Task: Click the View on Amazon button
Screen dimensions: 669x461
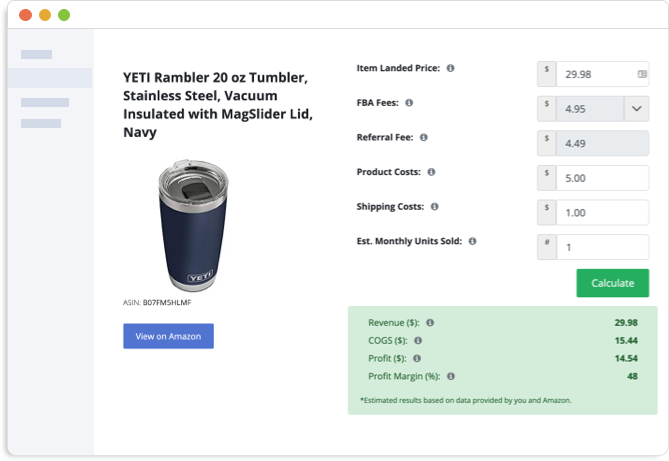Action: (x=168, y=336)
